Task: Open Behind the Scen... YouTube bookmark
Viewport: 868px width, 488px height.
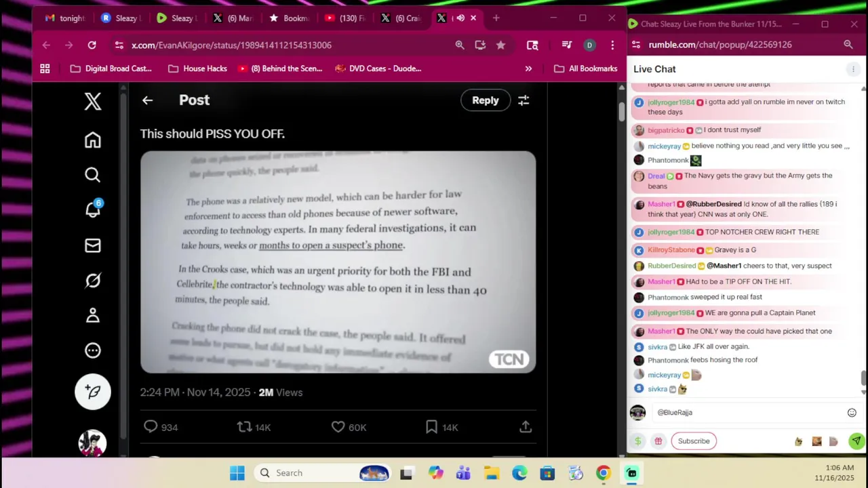Action: (280, 68)
